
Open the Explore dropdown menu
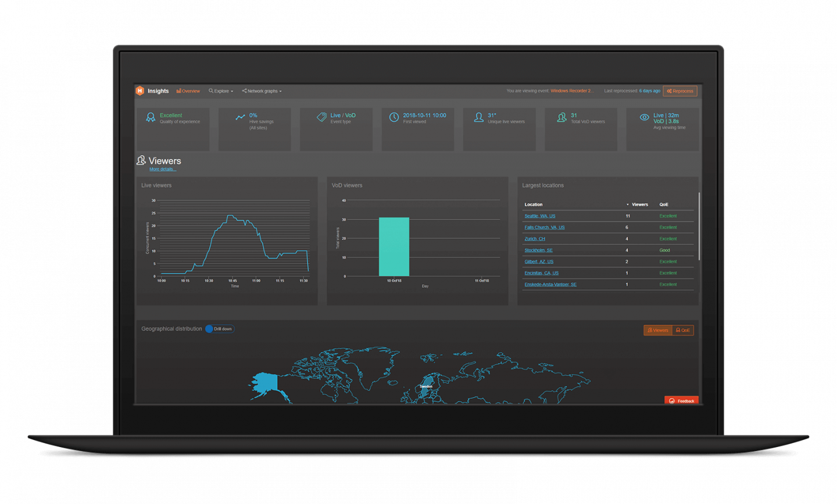tap(220, 91)
